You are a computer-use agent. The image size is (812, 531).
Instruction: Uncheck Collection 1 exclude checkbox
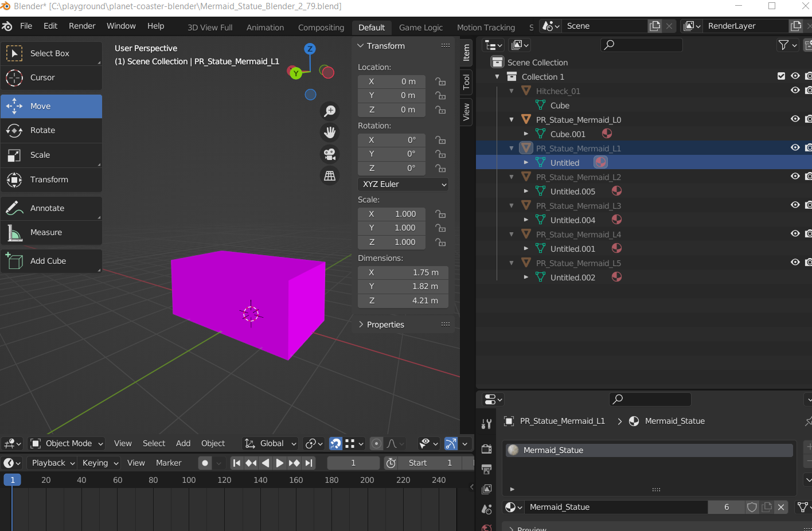(781, 76)
